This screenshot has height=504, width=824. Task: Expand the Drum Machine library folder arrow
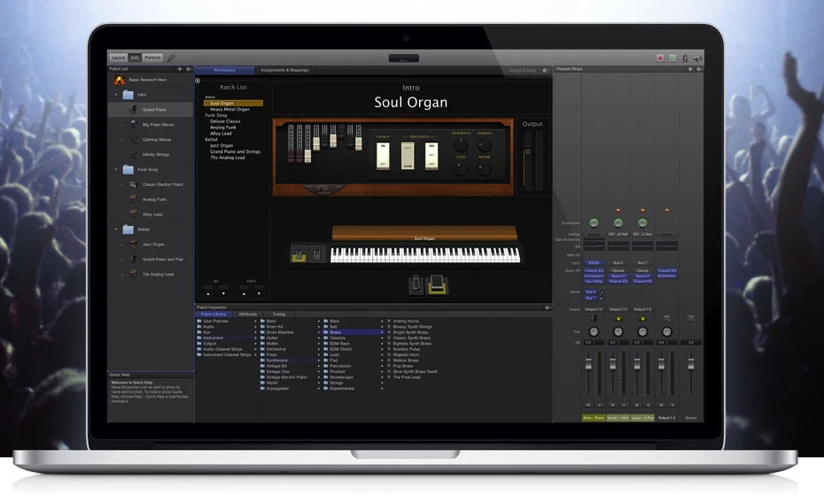318,332
